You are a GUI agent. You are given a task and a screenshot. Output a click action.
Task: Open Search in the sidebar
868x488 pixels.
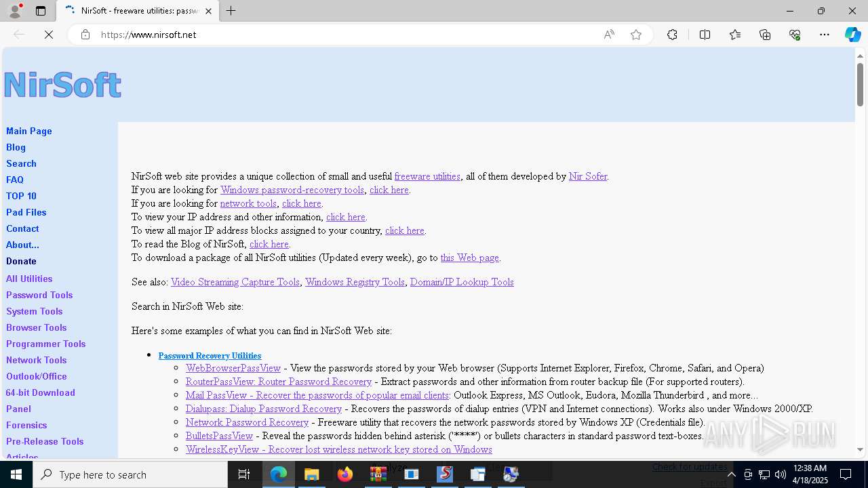click(21, 163)
